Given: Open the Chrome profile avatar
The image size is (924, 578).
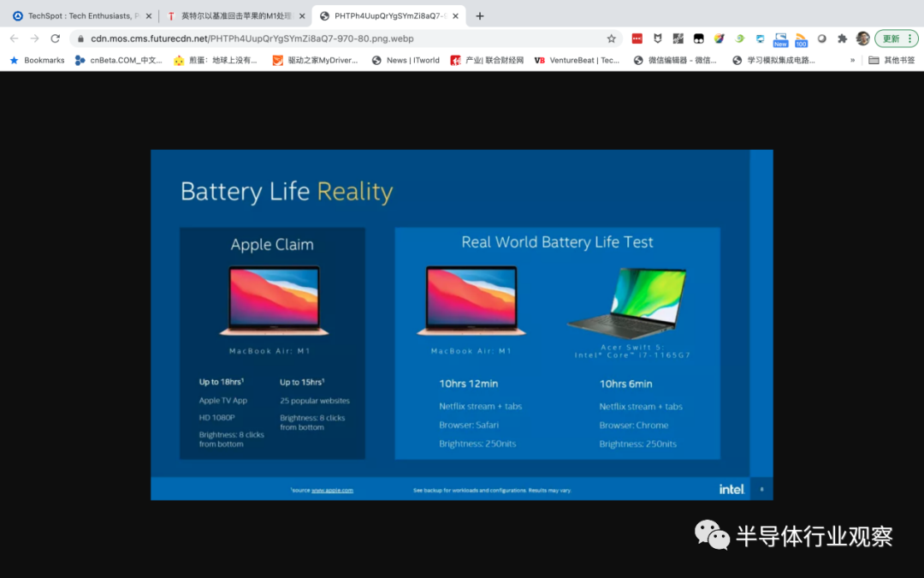Looking at the screenshot, I should point(862,39).
